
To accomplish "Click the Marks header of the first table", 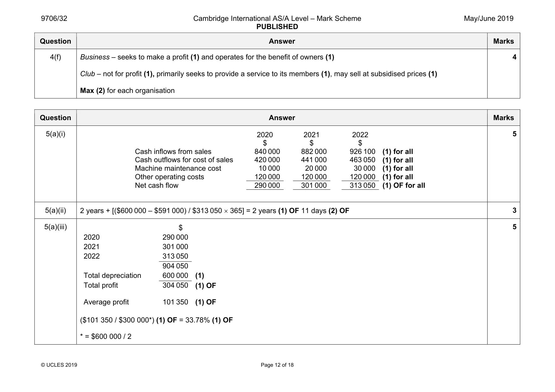I will (503, 41).
